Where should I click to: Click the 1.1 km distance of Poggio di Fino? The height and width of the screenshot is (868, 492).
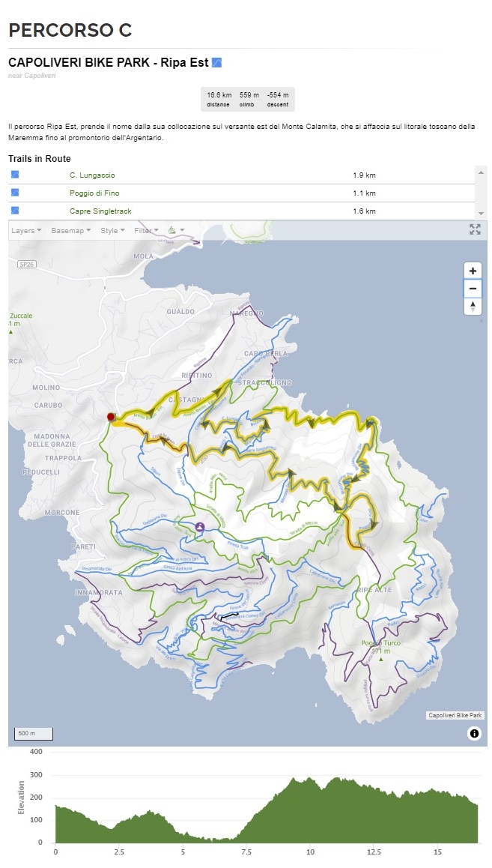pyautogui.click(x=364, y=193)
